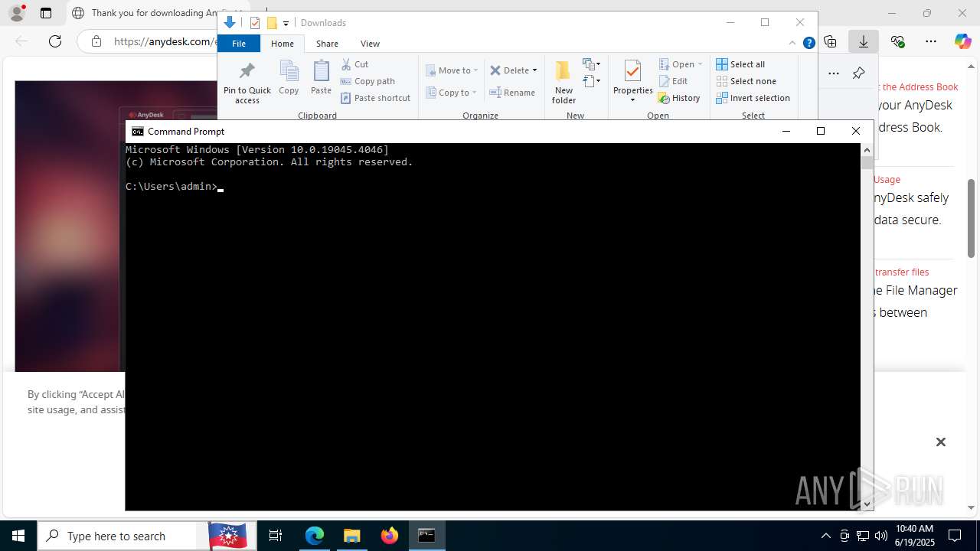Open File Explorer taskbar icon
980x551 pixels.
[352, 536]
